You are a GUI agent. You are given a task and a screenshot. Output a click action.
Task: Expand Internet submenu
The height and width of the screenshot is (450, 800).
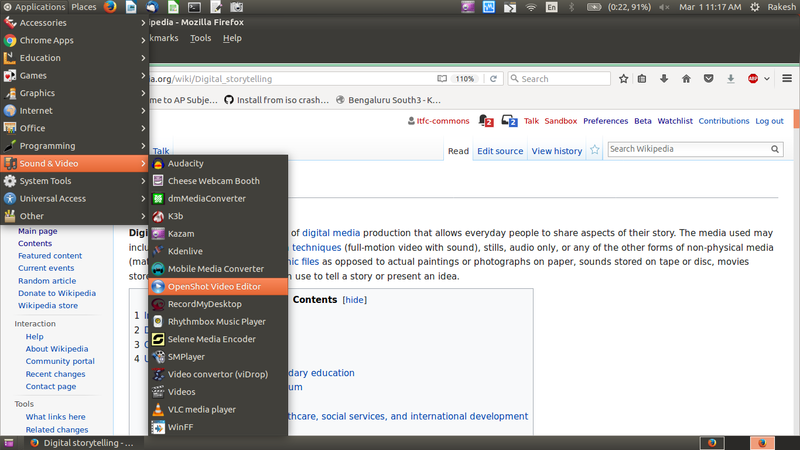click(74, 111)
